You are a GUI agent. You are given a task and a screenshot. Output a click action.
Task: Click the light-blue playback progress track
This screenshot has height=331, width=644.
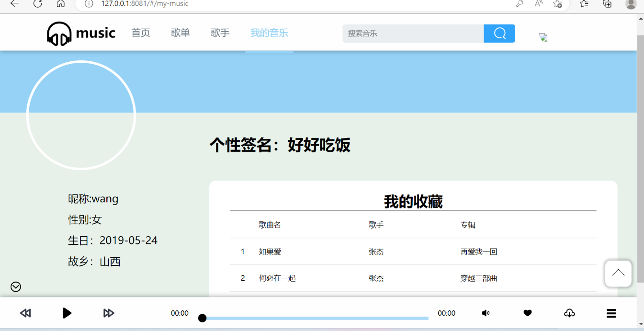point(316,318)
